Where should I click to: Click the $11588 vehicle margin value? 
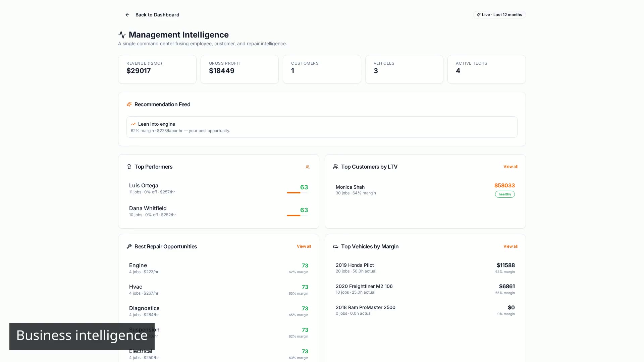[x=505, y=265]
